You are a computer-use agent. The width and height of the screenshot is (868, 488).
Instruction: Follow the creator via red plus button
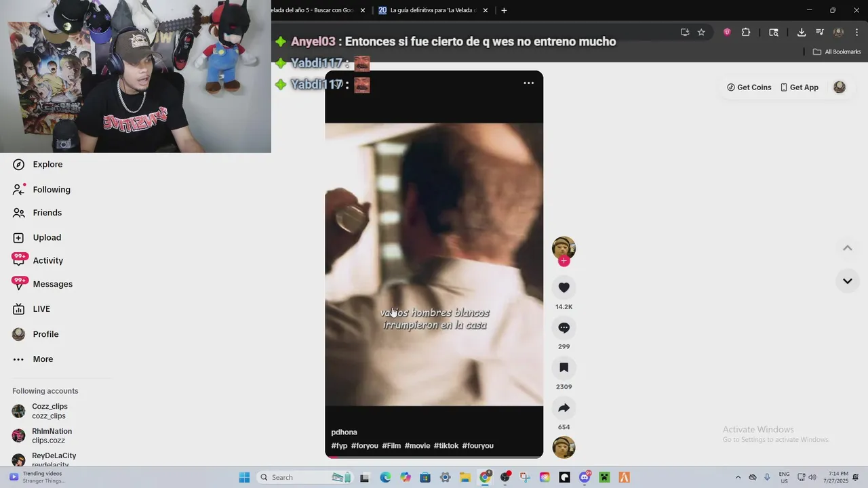564,261
